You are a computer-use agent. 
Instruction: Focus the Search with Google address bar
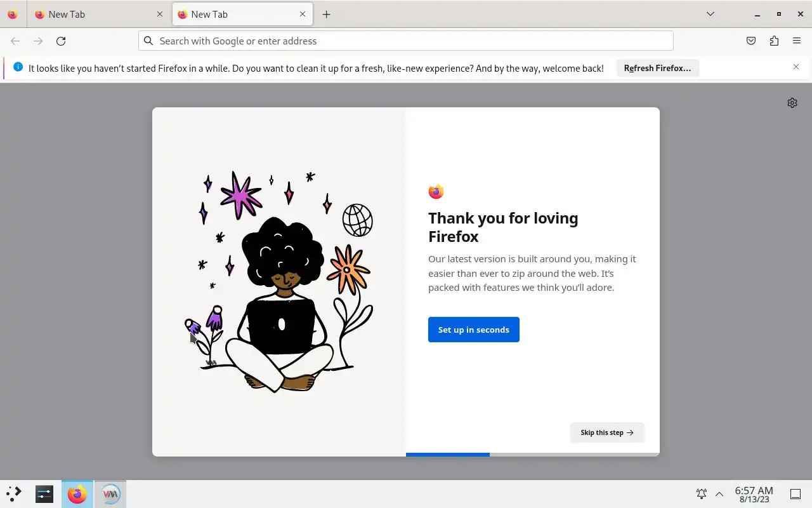[406, 41]
